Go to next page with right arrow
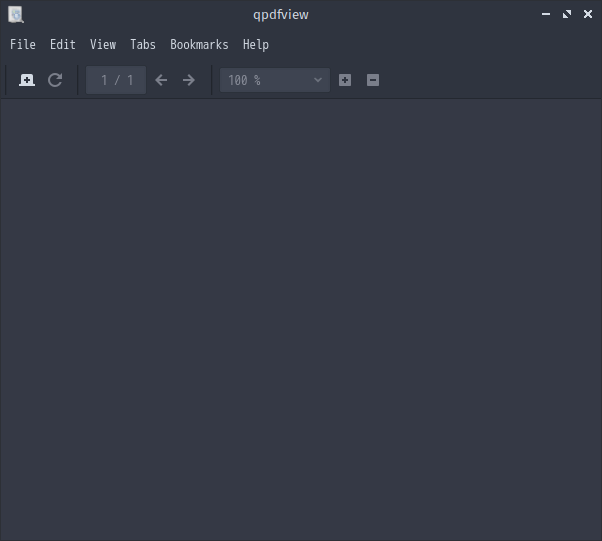The height and width of the screenshot is (541, 602). (189, 80)
